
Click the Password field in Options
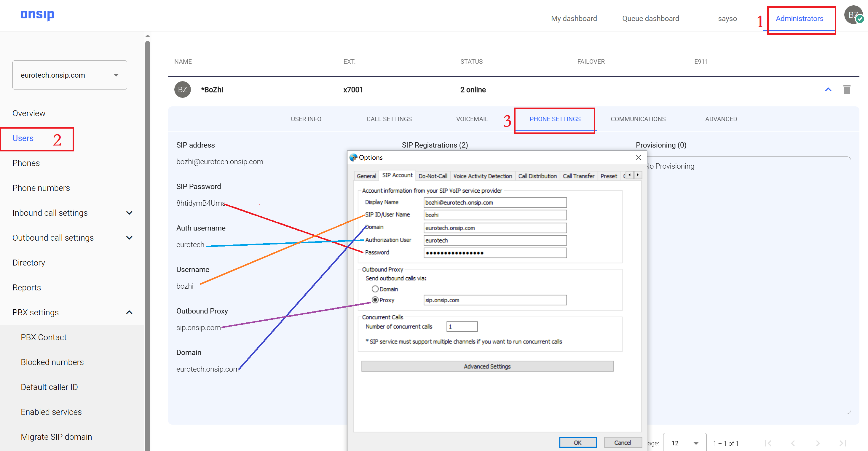[495, 253]
